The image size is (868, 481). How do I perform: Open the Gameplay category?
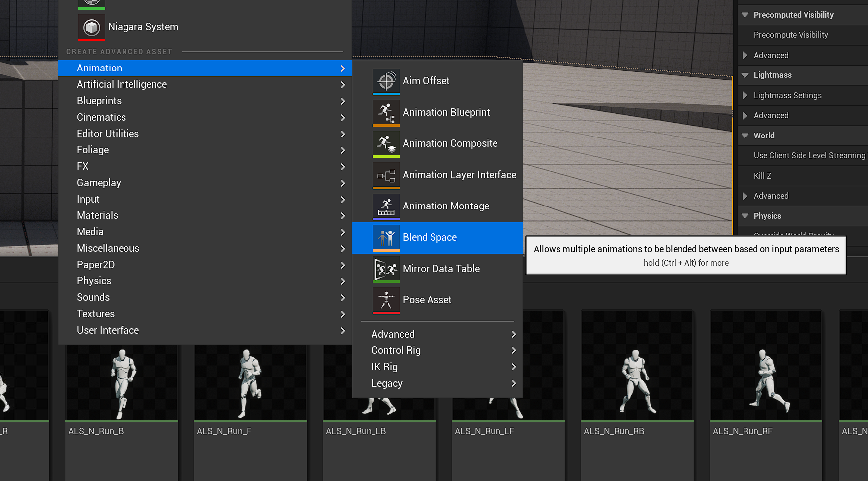pyautogui.click(x=205, y=183)
